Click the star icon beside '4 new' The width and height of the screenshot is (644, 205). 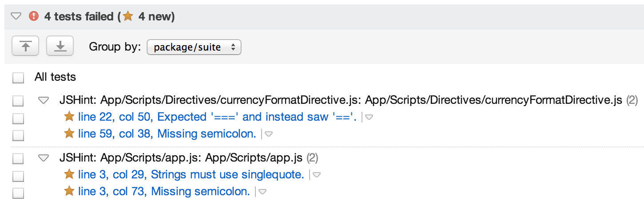[128, 16]
